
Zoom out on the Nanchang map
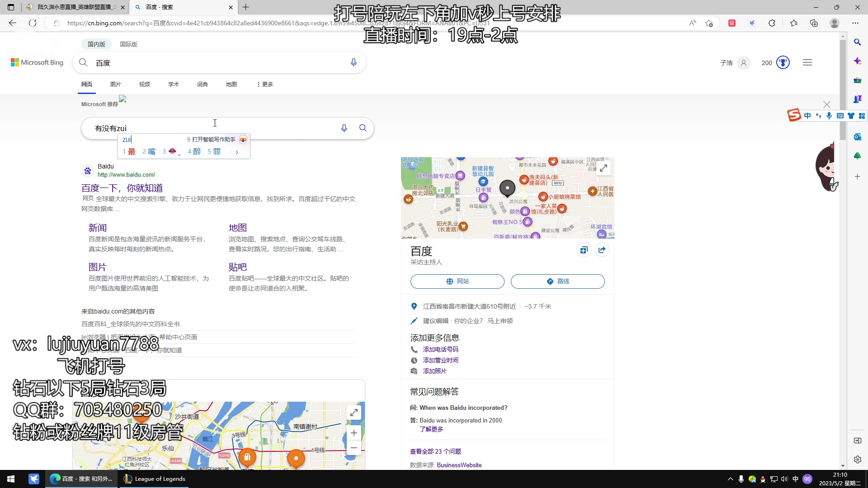354,448
